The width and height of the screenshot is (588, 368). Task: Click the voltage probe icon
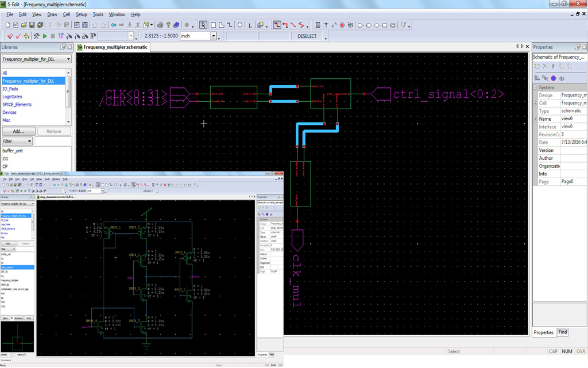pos(69,36)
